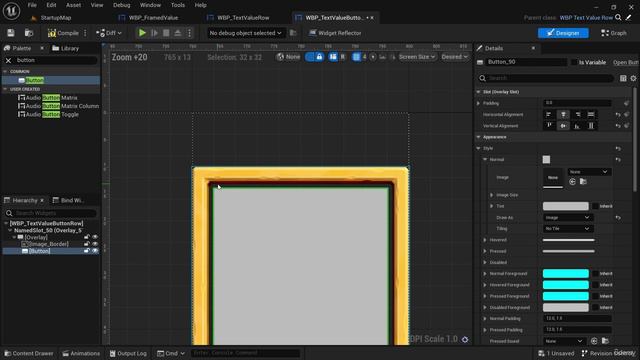The width and height of the screenshot is (640, 360).
Task: Toggle blue grid snapping icon in viewport toolbar
Action: (x=356, y=57)
